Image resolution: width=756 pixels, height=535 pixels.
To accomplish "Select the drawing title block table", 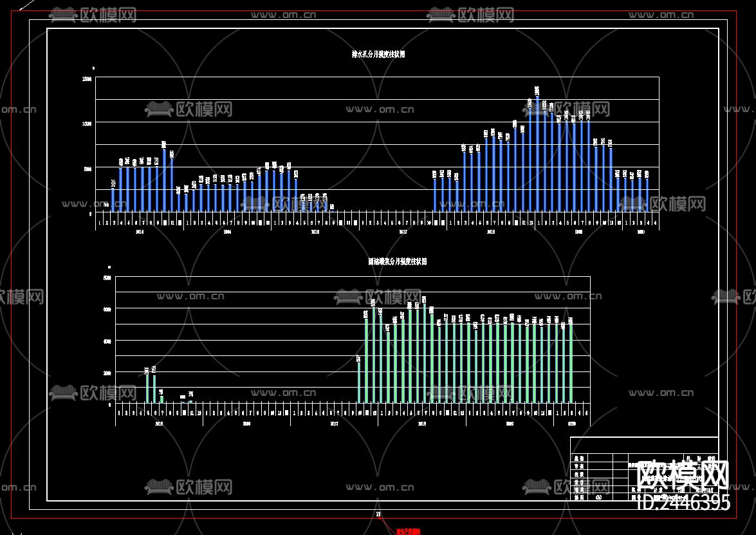I will tap(645, 469).
